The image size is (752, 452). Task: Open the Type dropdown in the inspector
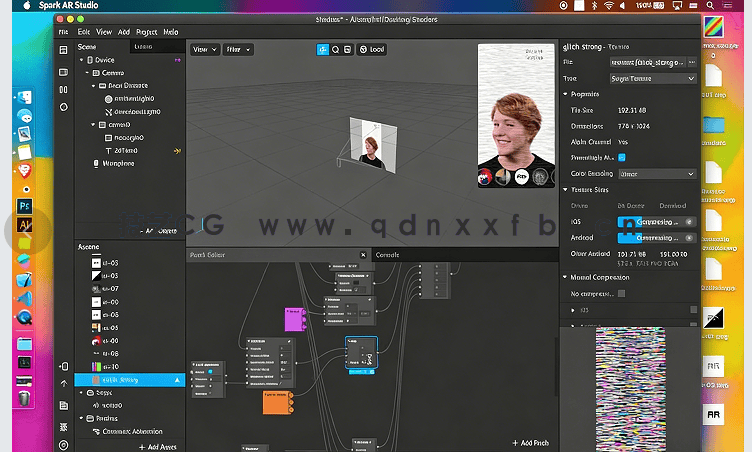click(653, 78)
